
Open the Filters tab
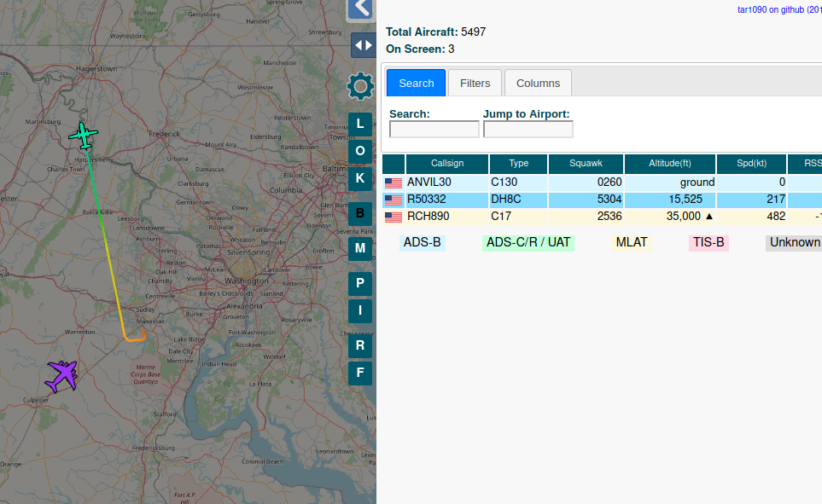pyautogui.click(x=475, y=83)
